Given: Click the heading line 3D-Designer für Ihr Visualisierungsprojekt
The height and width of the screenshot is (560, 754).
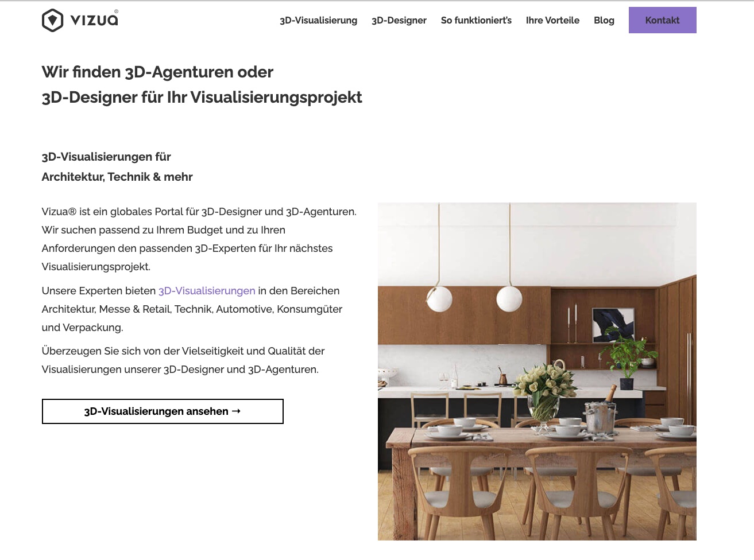Looking at the screenshot, I should [202, 97].
